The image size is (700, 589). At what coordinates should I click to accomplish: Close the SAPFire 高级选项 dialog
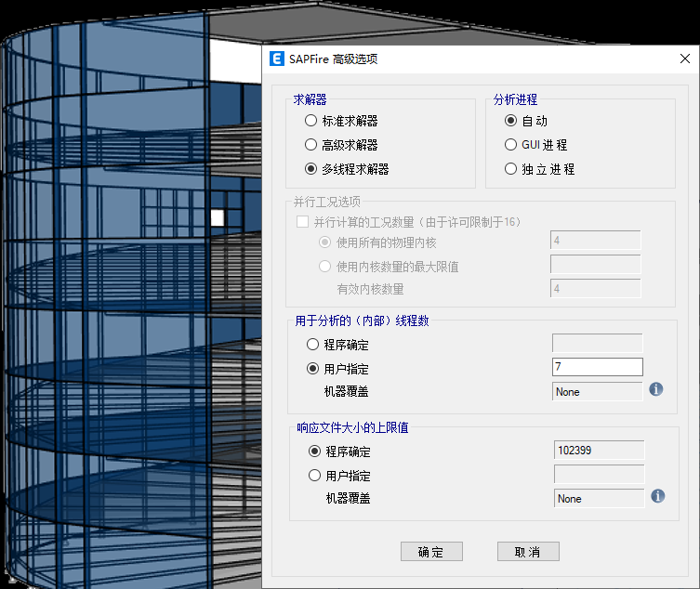(x=685, y=59)
